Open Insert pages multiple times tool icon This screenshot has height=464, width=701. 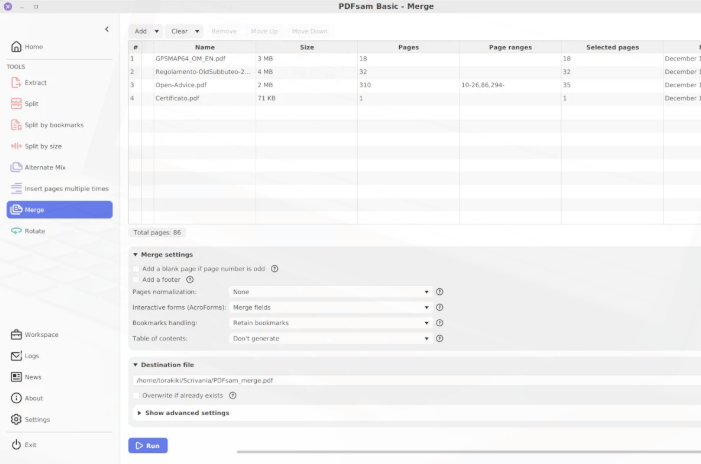pos(16,188)
